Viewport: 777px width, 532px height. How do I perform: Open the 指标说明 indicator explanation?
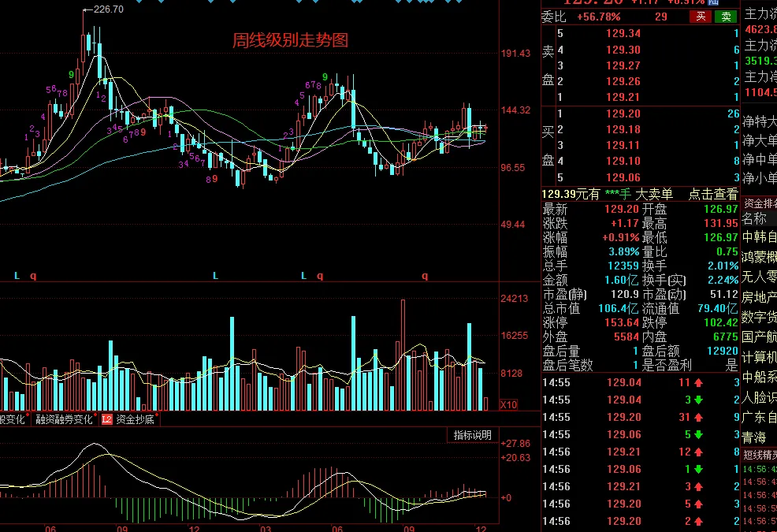click(473, 435)
